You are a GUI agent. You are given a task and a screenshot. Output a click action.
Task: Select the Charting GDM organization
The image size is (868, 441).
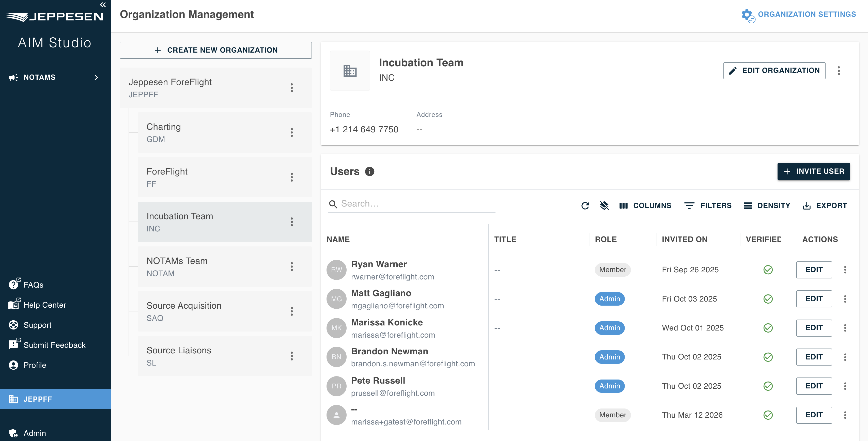(225, 133)
